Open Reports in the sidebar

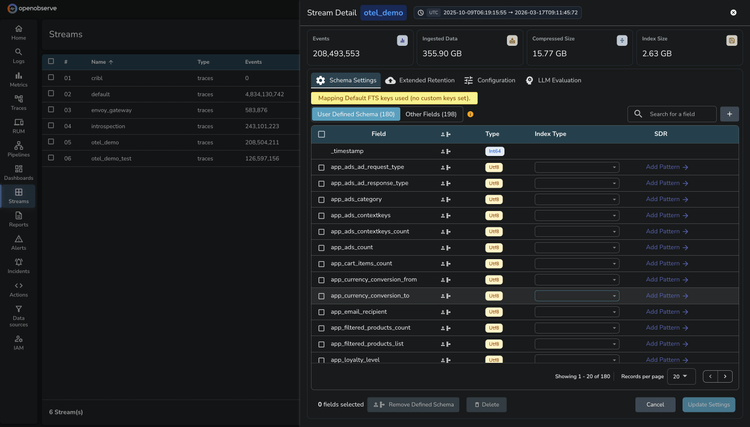point(18,219)
